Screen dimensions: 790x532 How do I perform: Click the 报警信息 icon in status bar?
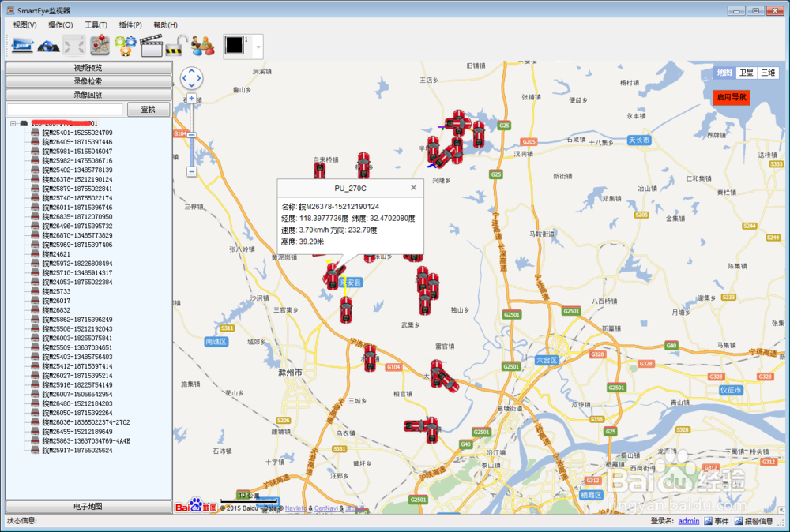(739, 521)
